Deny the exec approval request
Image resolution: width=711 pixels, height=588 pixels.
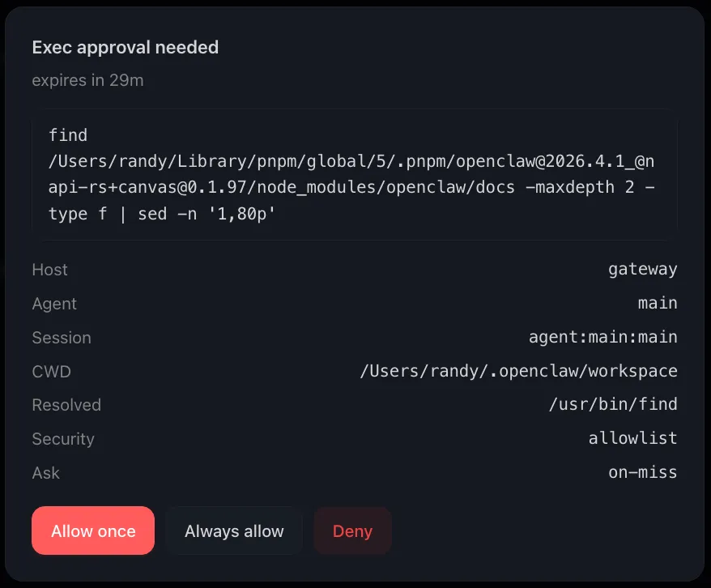pyautogui.click(x=352, y=531)
